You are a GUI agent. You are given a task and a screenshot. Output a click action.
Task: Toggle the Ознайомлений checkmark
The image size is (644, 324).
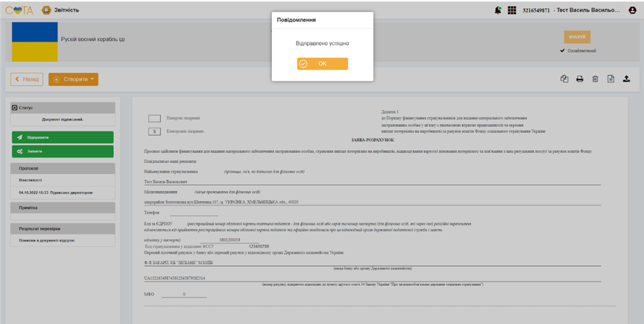(x=562, y=51)
